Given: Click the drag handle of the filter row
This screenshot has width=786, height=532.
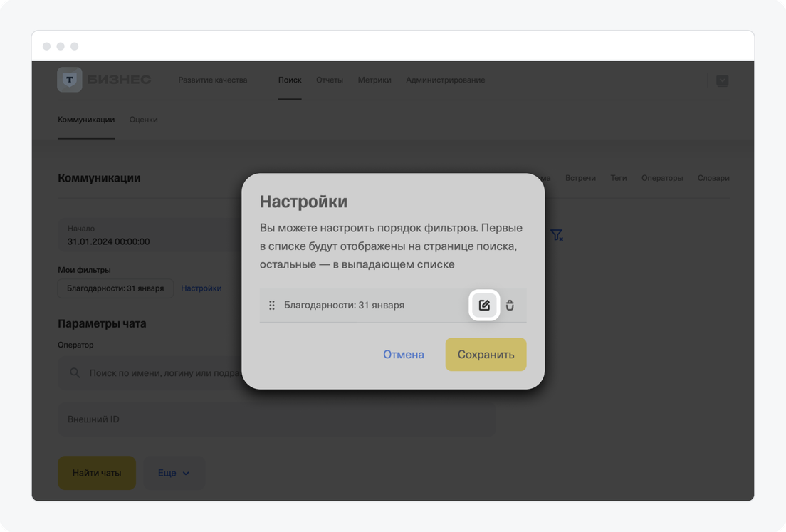Looking at the screenshot, I should click(272, 306).
